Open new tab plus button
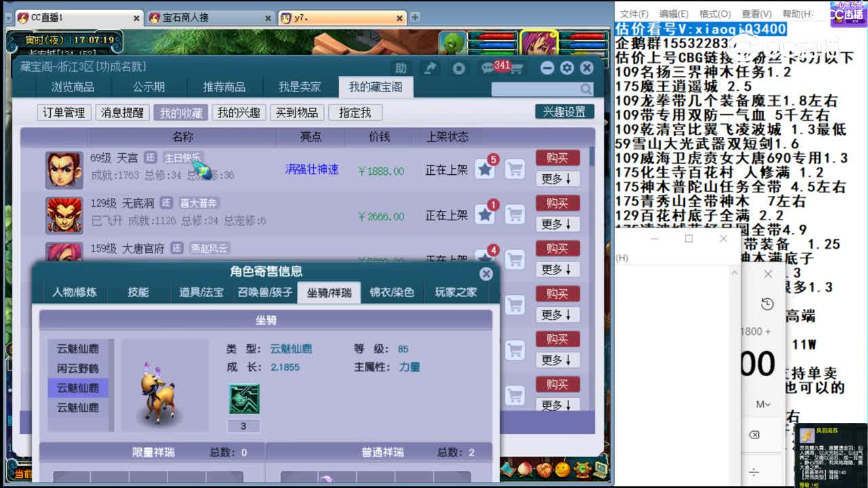 click(415, 17)
